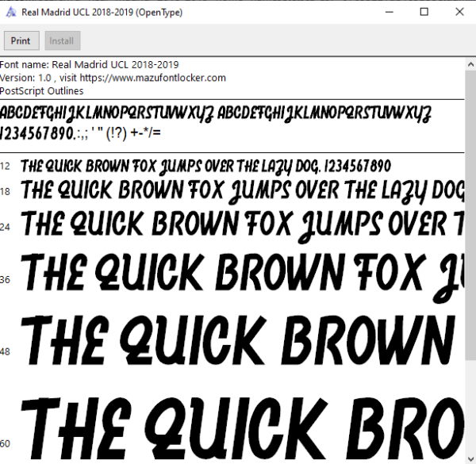Screen dimensions: 476x464
Task: Click the Print button
Action: point(21,40)
